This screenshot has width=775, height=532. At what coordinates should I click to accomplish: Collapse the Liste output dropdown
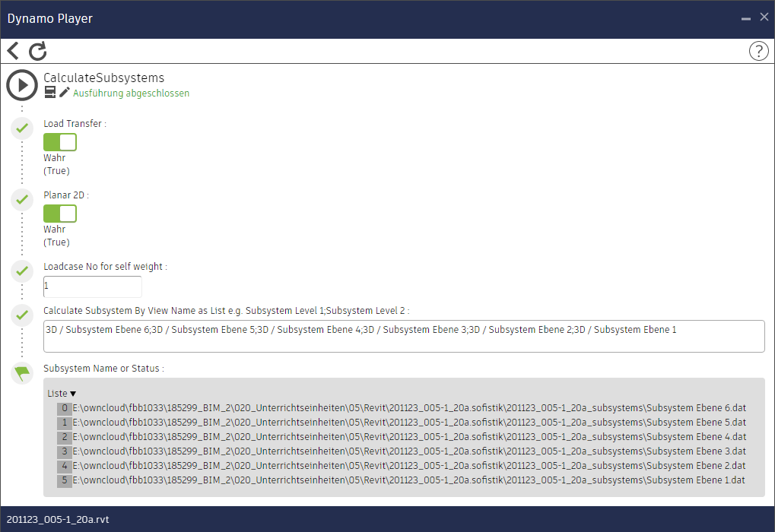pos(62,394)
